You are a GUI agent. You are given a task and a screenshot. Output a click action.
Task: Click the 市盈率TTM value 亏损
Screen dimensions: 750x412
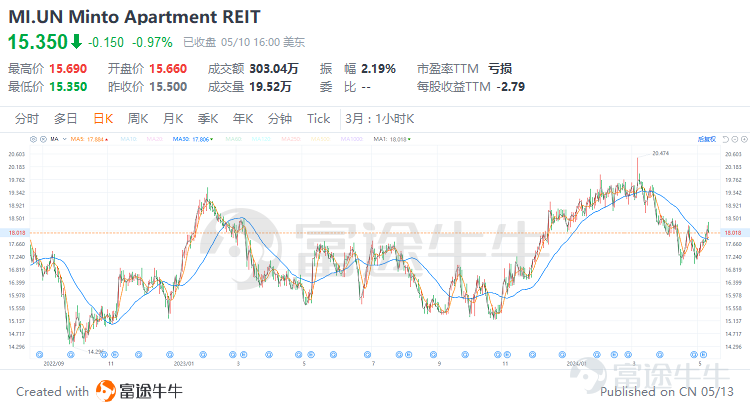coord(500,69)
